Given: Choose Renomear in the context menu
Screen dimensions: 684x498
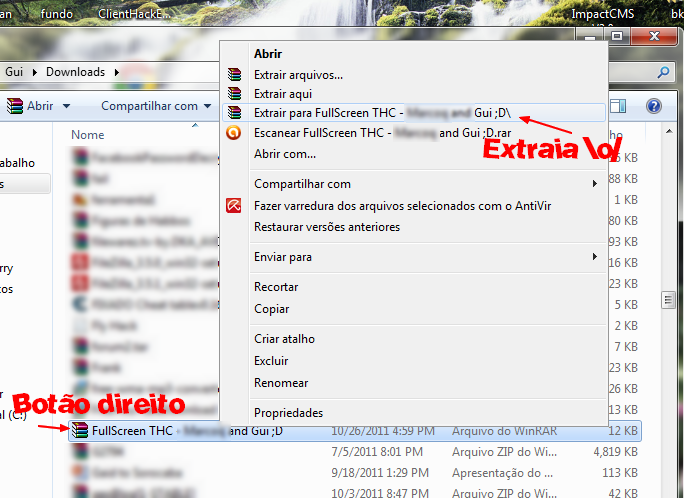Looking at the screenshot, I should click(x=281, y=383).
